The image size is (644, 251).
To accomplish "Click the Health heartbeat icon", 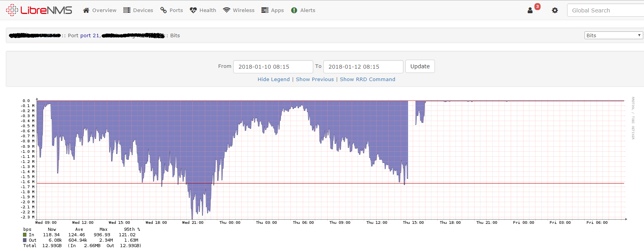I will click(193, 10).
